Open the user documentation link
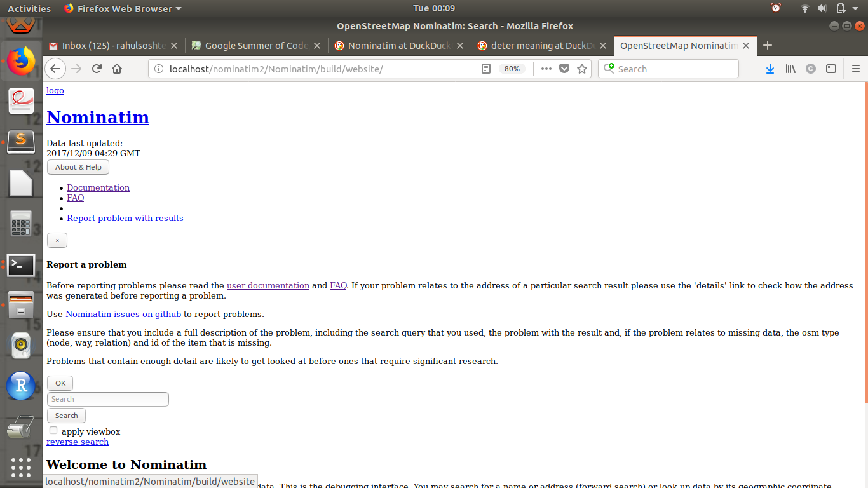 268,285
